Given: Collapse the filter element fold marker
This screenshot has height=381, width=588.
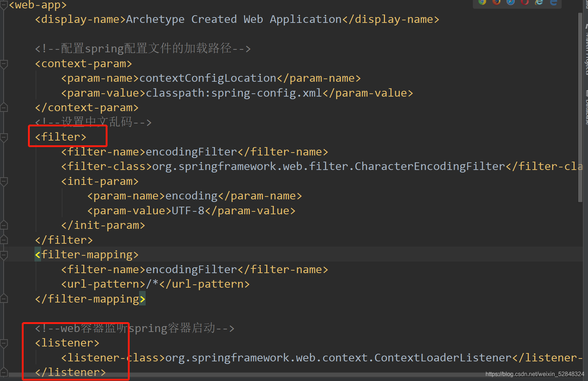Looking at the screenshot, I should click(x=4, y=137).
